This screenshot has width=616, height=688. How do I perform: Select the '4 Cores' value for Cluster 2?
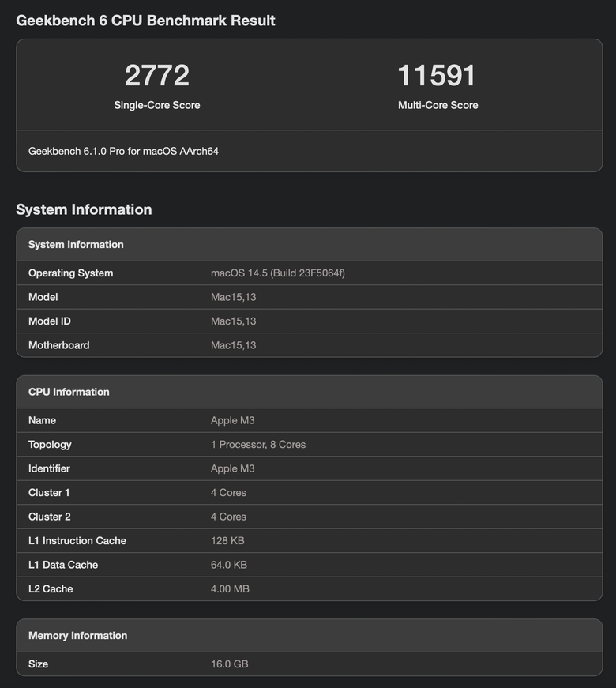[x=228, y=517]
